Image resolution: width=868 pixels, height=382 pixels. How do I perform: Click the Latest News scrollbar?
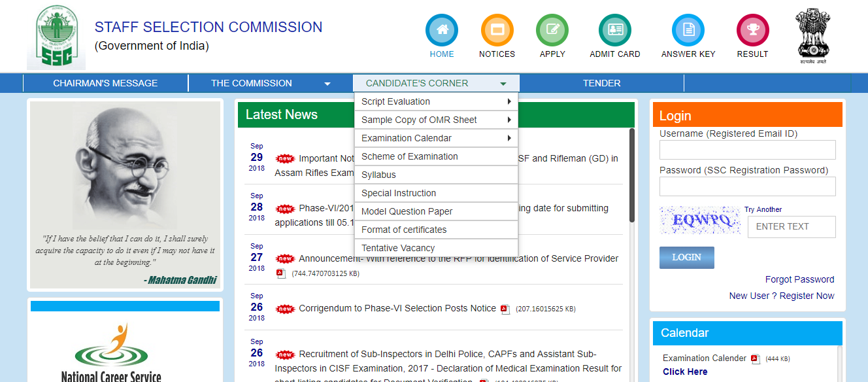[x=632, y=175]
